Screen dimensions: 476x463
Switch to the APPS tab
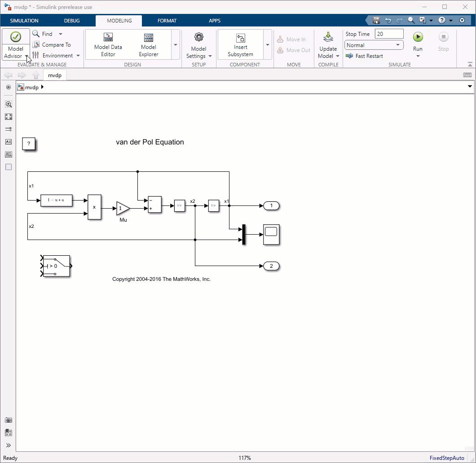(215, 21)
